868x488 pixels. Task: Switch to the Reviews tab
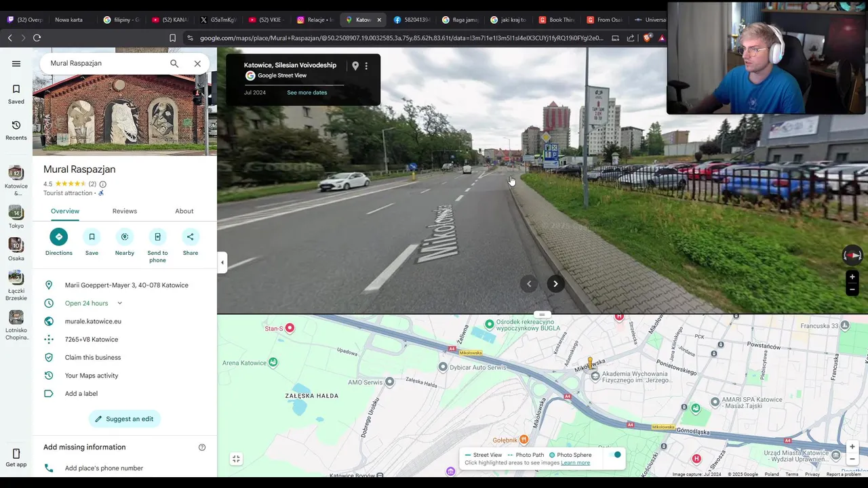[125, 211]
